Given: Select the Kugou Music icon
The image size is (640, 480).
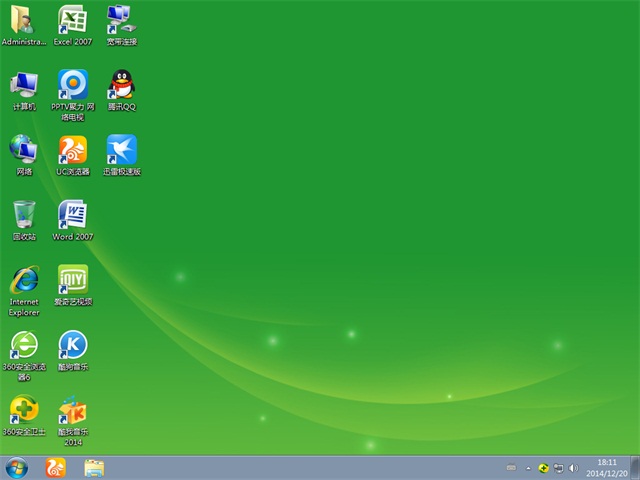Looking at the screenshot, I should click(72, 345).
